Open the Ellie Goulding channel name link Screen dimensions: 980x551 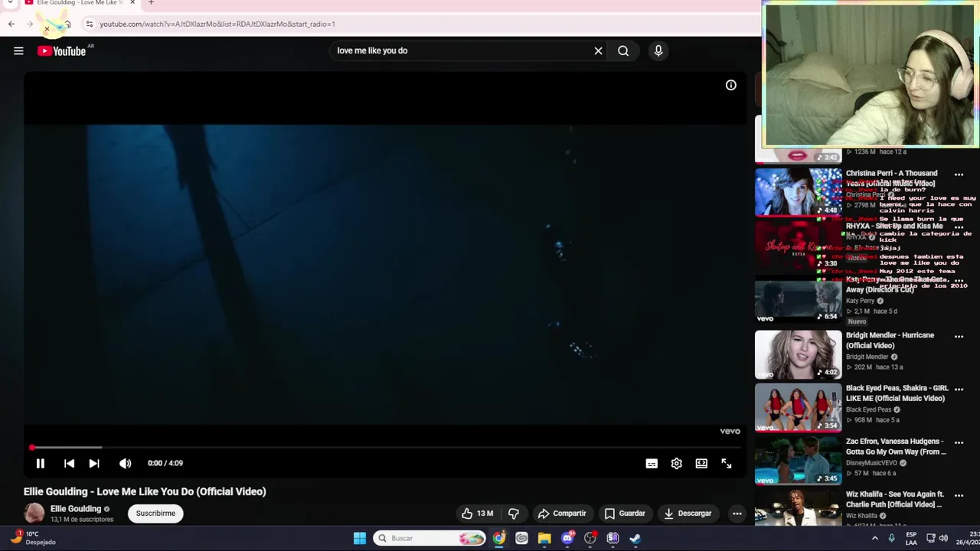click(76, 509)
